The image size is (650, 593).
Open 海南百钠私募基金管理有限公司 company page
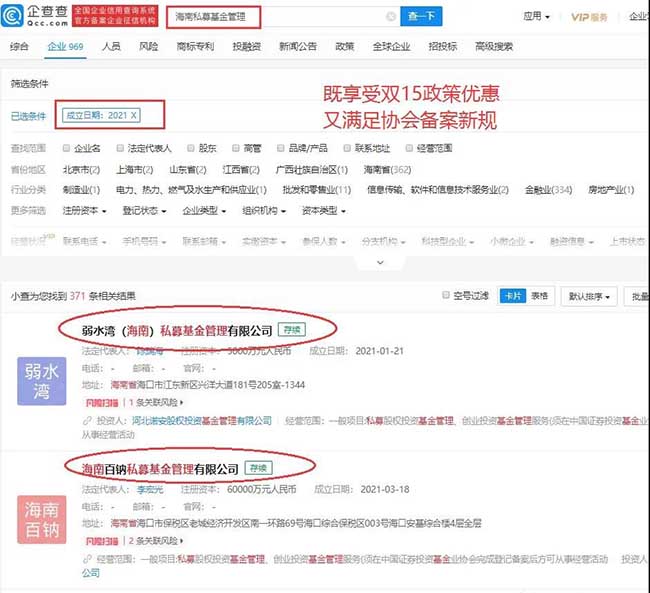click(x=160, y=469)
